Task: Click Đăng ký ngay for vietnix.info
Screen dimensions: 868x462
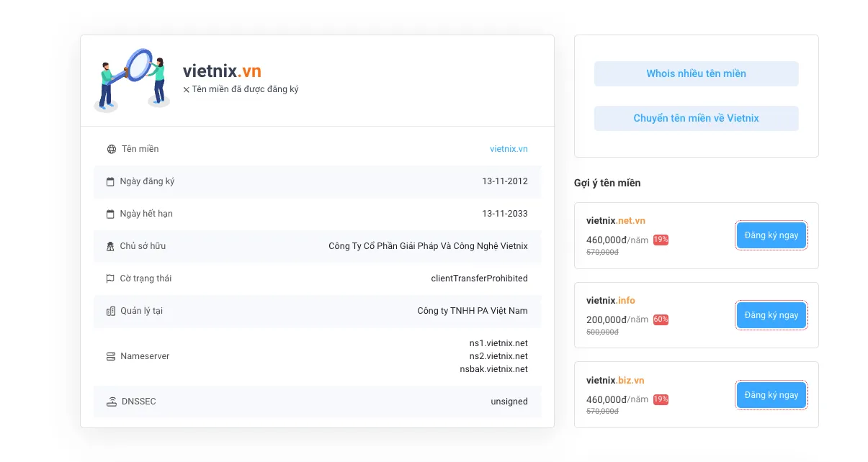Action: pos(771,315)
